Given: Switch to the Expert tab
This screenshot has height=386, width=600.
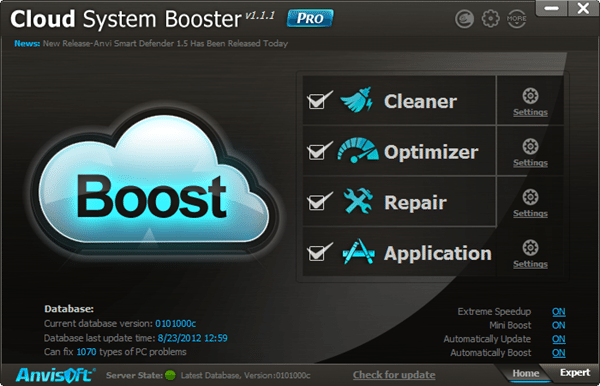Looking at the screenshot, I should 575,373.
